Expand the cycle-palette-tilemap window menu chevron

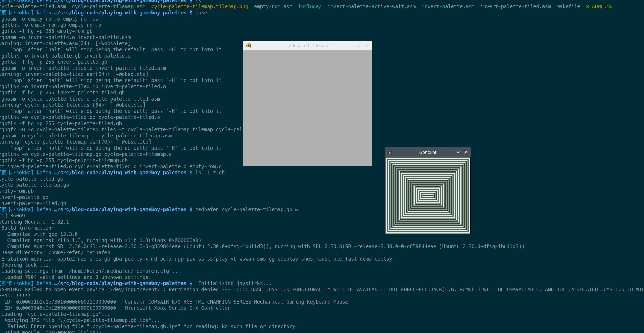[x=359, y=45]
